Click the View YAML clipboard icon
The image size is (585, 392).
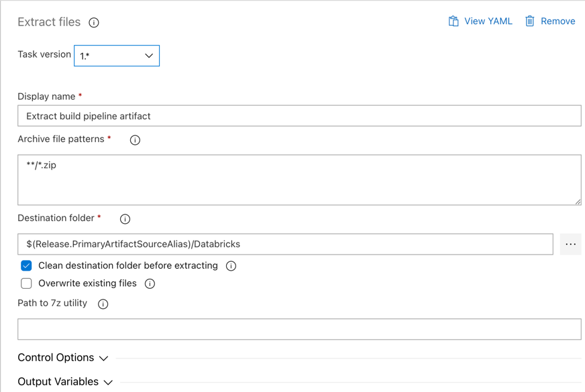pos(454,21)
